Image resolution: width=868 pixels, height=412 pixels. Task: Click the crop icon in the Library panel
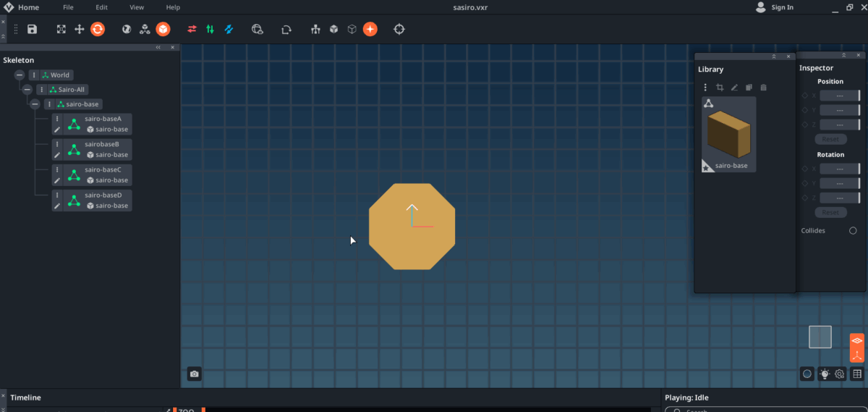pyautogui.click(x=720, y=88)
